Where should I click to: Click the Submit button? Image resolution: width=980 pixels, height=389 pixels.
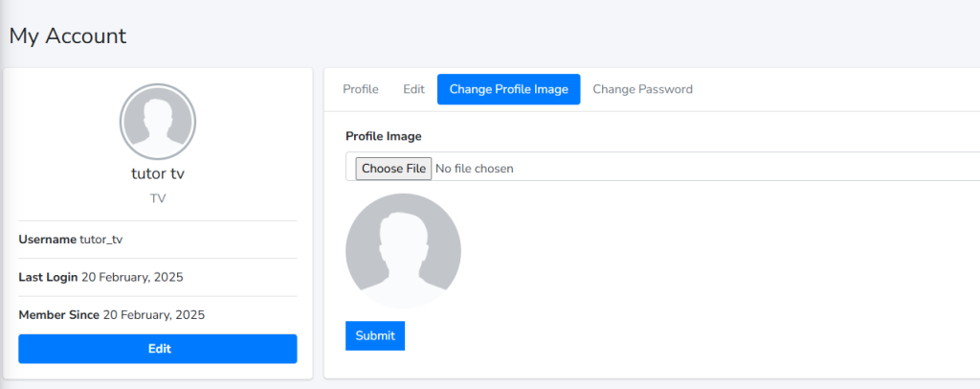[374, 335]
